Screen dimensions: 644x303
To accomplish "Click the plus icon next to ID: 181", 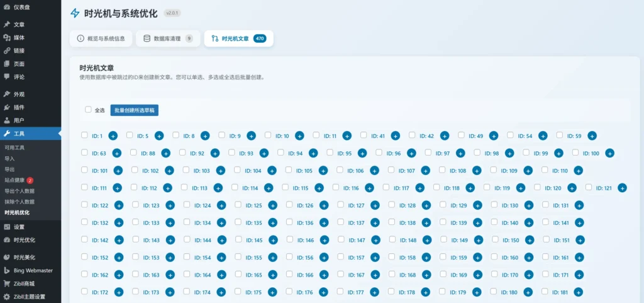I will click(579, 292).
